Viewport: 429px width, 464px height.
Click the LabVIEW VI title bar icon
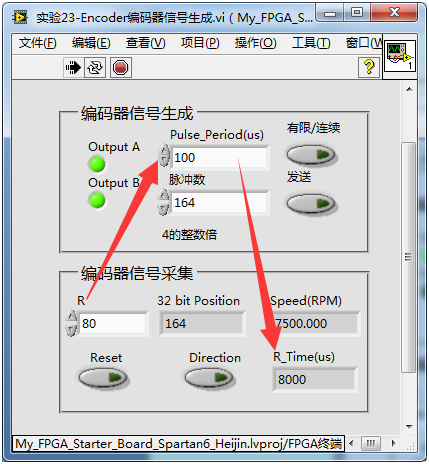pyautogui.click(x=20, y=17)
